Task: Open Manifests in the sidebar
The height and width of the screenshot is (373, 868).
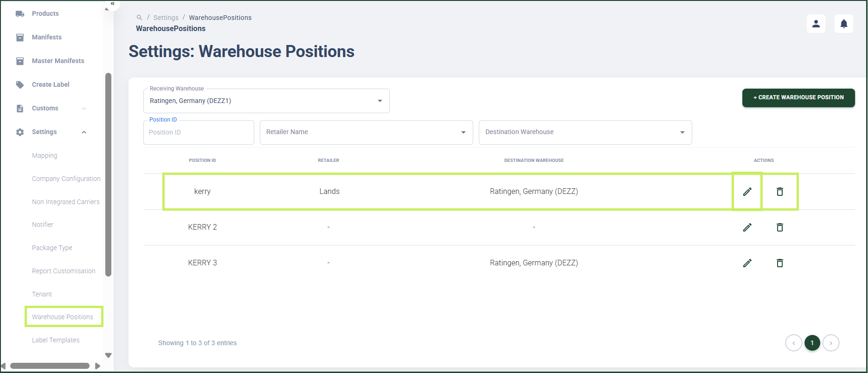Action: (46, 37)
